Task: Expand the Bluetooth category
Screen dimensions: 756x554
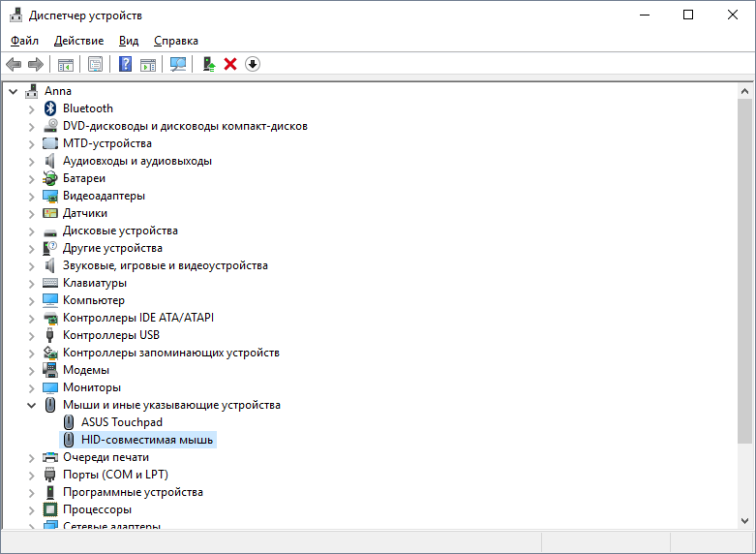Action: (x=32, y=109)
